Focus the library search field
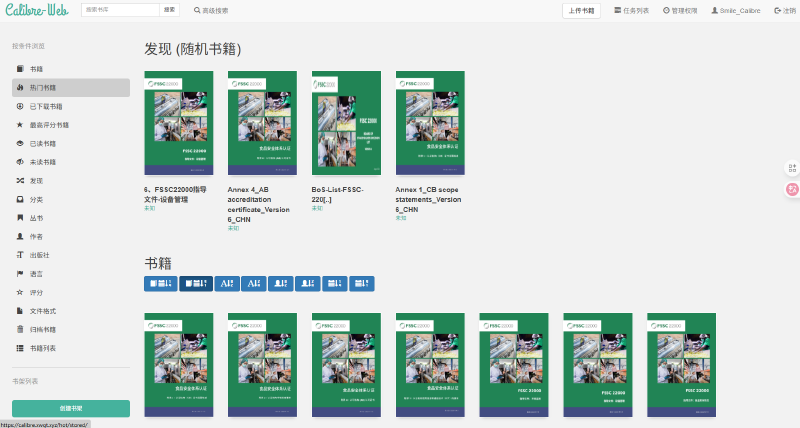The width and height of the screenshot is (800, 428). (x=120, y=10)
